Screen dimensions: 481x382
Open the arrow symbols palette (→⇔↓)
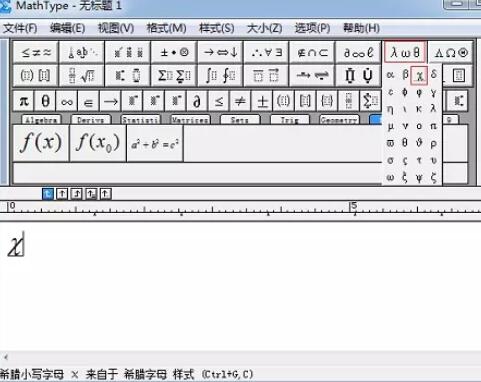[220, 52]
